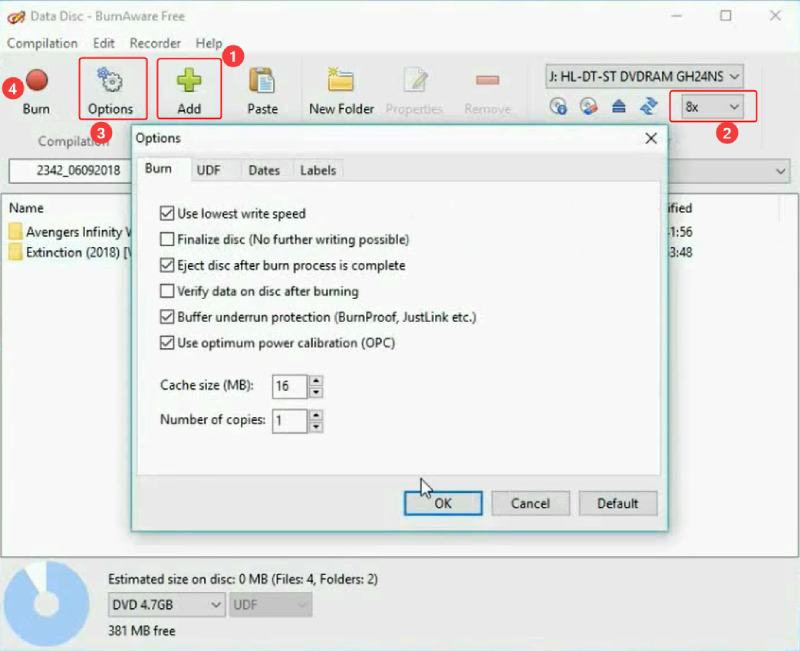Click the disc usage pie chart
The height and width of the screenshot is (651, 800).
pyautogui.click(x=46, y=603)
